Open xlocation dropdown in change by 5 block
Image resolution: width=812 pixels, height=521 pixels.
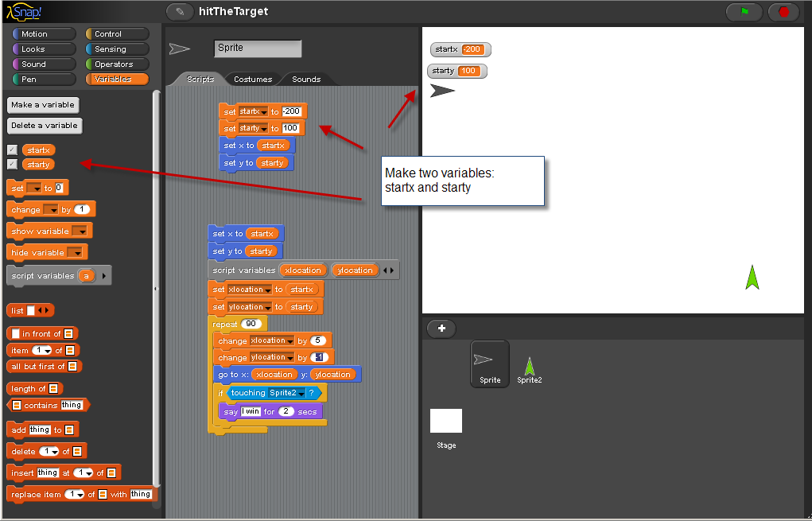click(x=290, y=340)
